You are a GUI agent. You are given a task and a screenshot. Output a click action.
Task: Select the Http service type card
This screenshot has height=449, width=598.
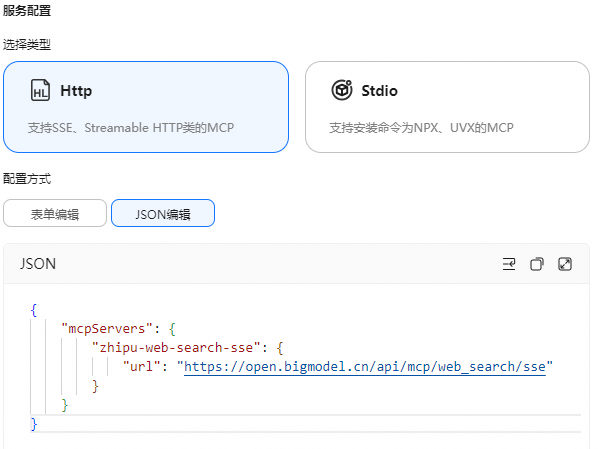tap(146, 107)
